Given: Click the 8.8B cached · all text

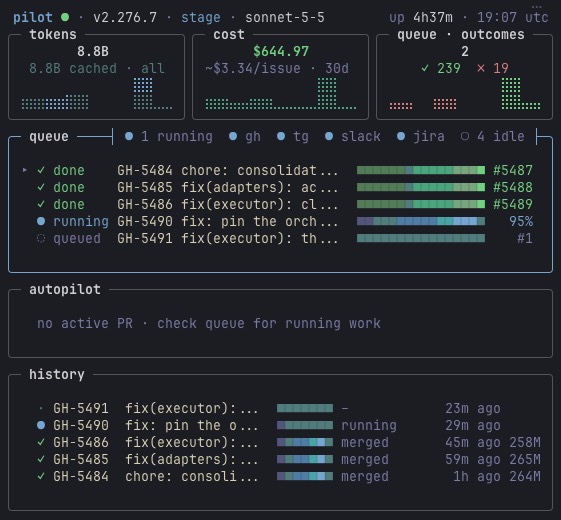Looking at the screenshot, I should (97, 68).
